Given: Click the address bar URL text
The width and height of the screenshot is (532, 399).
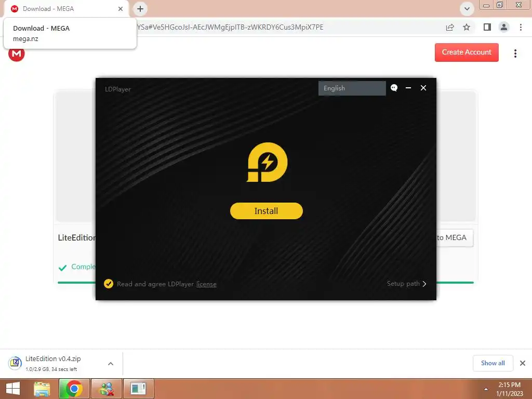Looking at the screenshot, I should pyautogui.click(x=230, y=27).
